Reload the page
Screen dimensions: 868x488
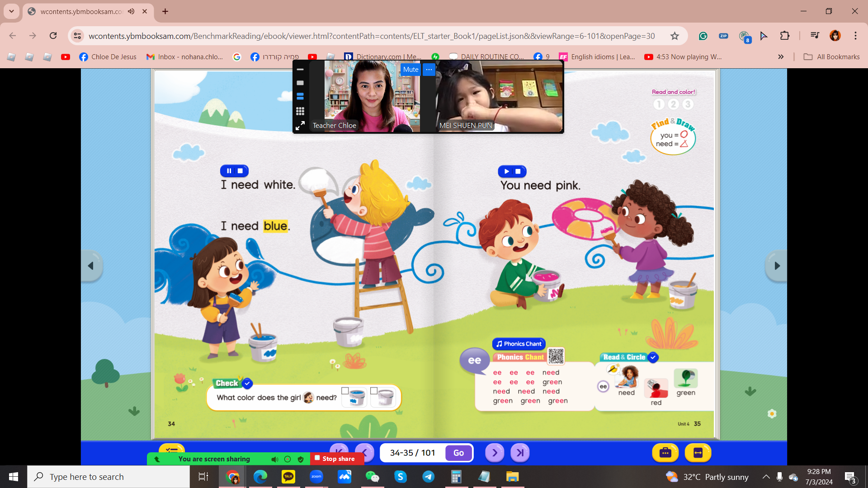(x=53, y=36)
